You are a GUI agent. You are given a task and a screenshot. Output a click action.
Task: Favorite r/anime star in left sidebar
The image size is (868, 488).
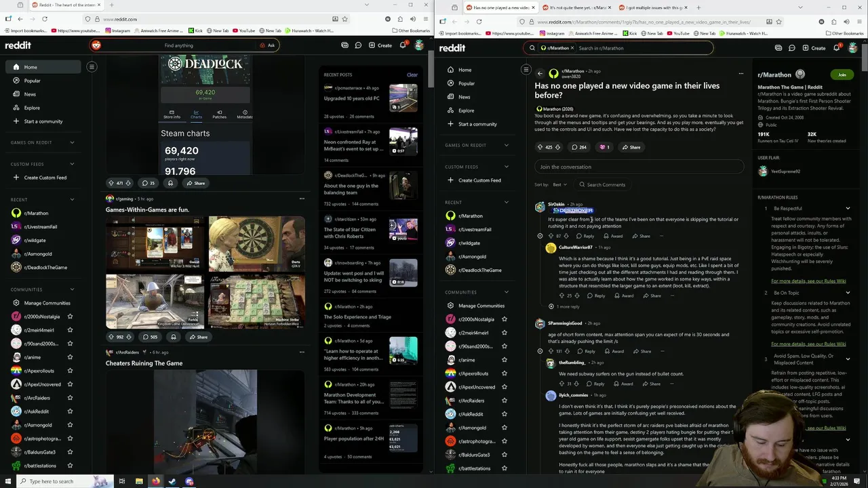[x=70, y=357]
